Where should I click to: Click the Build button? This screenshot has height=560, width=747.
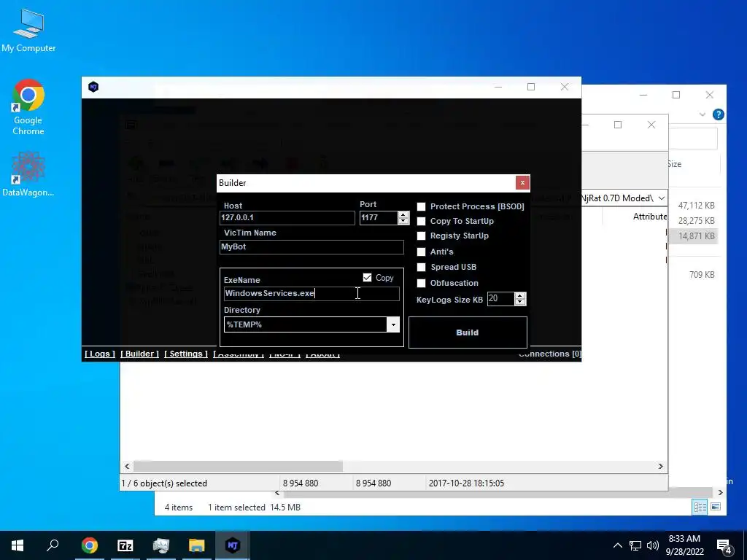coord(468,332)
